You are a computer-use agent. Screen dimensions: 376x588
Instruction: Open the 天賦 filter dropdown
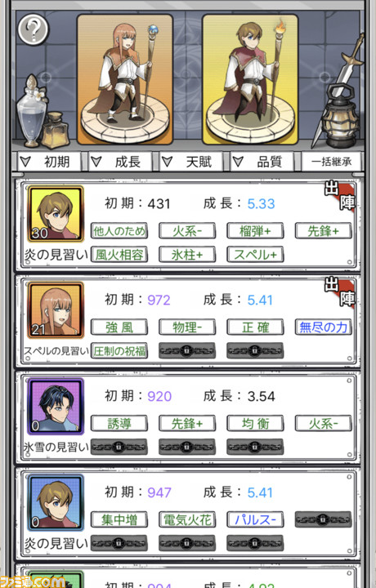[x=191, y=162]
